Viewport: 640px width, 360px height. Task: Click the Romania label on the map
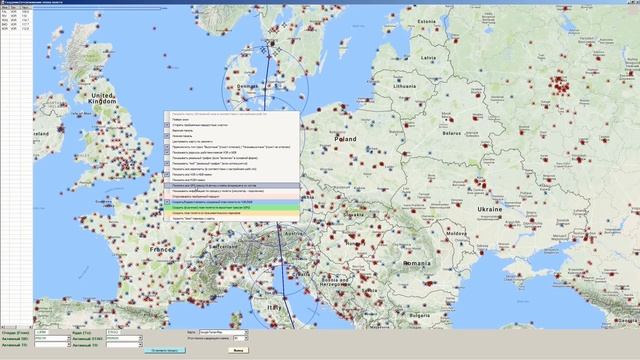[x=417, y=263]
